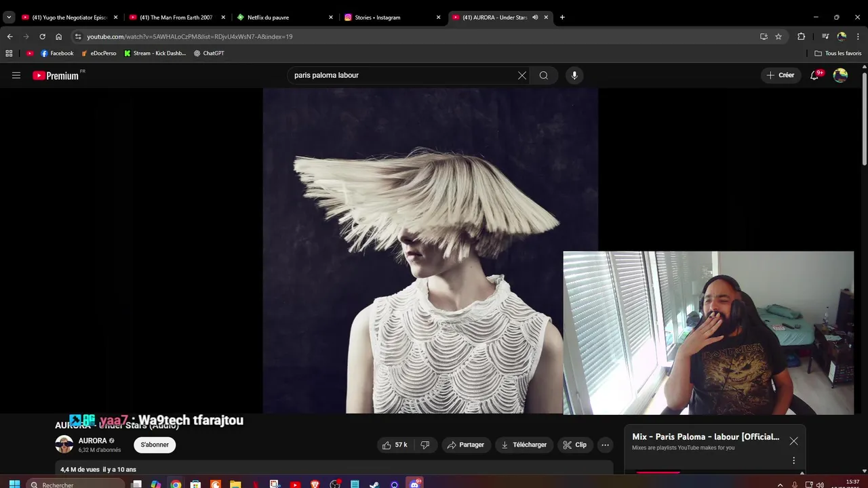View site information icon in address bar
Image resolution: width=868 pixels, height=488 pixels.
pyautogui.click(x=78, y=37)
